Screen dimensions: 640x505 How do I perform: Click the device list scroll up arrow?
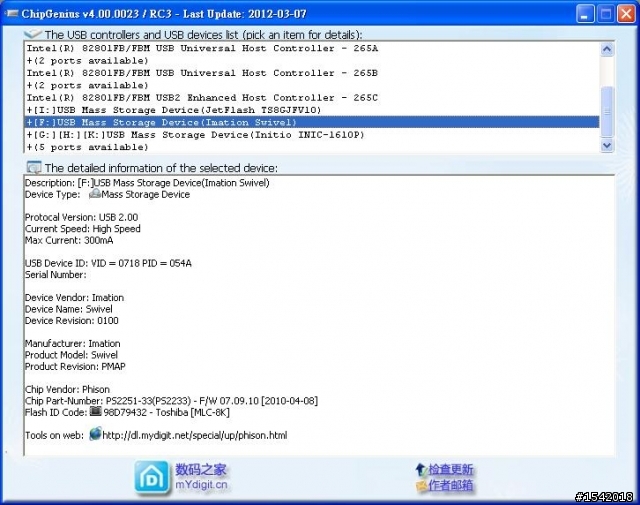click(607, 49)
